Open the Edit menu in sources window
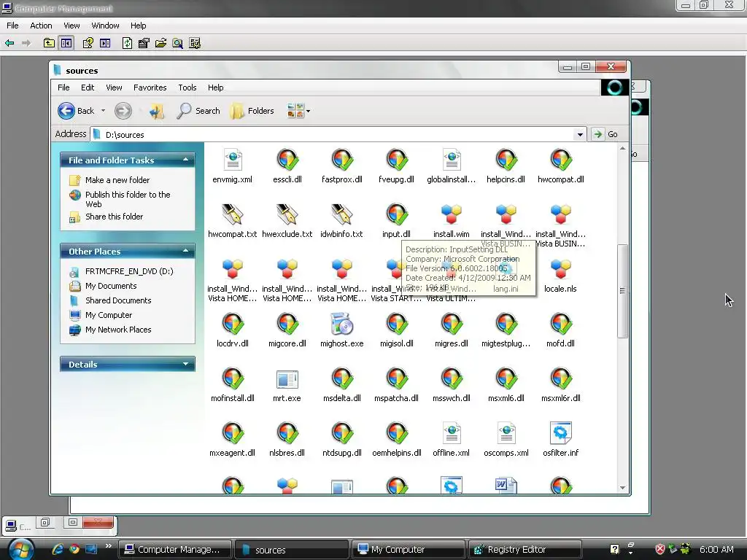The width and height of the screenshot is (747, 560). click(x=88, y=87)
